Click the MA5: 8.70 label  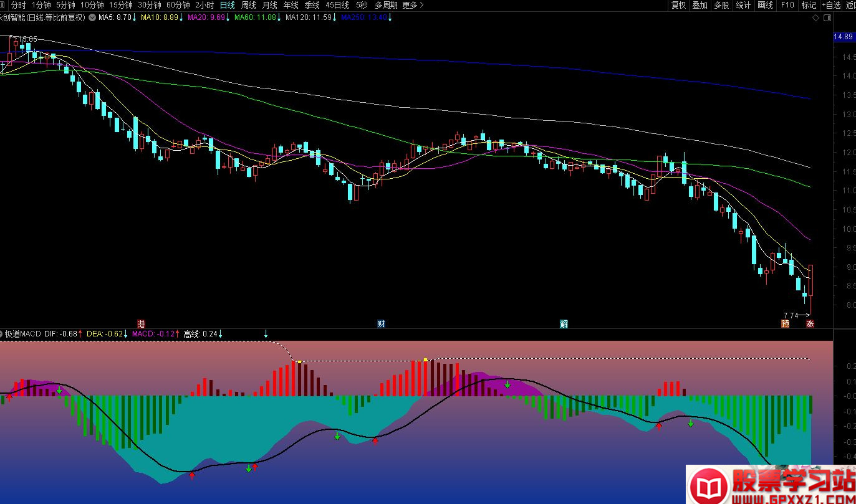(115, 17)
